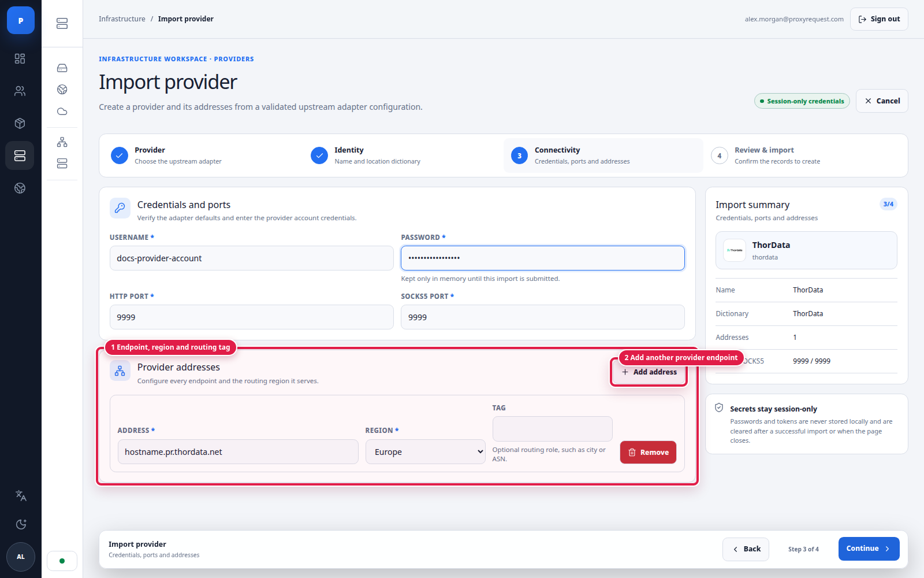Open the dashboard grid icon in dark sidebar
Viewport: 924px width, 578px height.
[x=20, y=58]
